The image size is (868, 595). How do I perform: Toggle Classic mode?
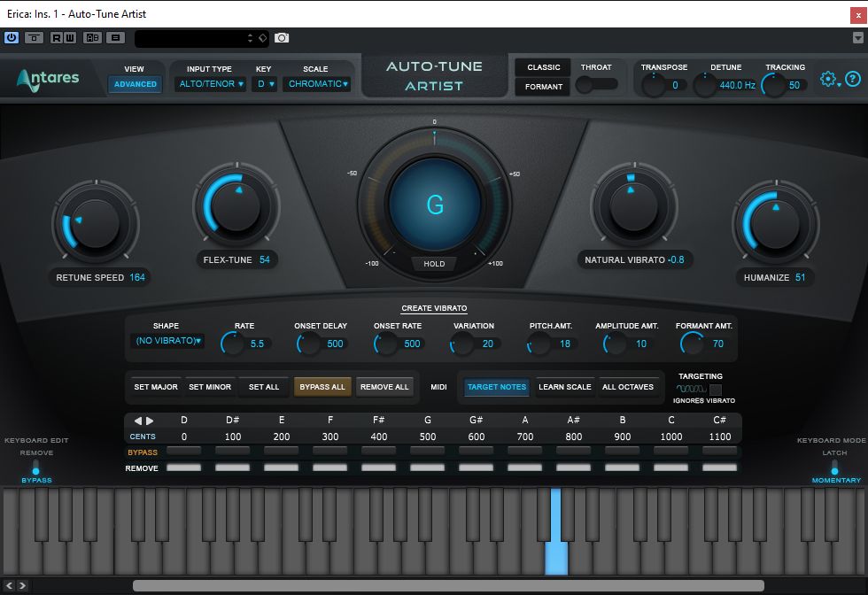point(543,67)
